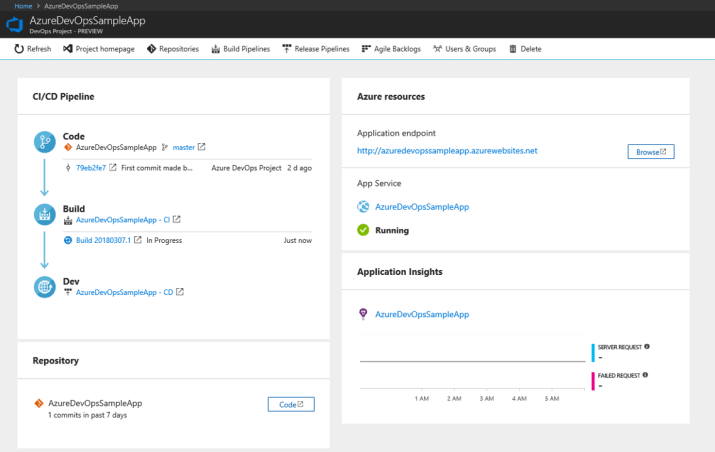Image resolution: width=715 pixels, height=452 pixels.
Task: Open the application endpoint URL
Action: point(447,151)
